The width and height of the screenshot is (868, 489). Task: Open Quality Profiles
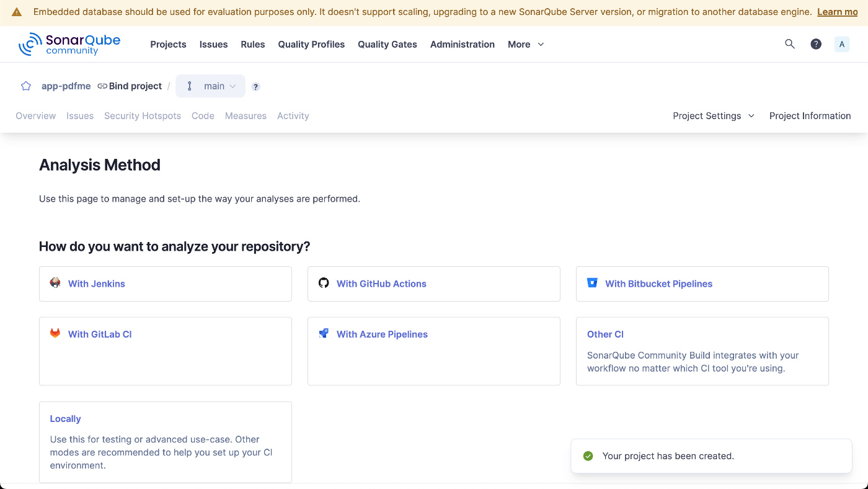pyautogui.click(x=311, y=44)
